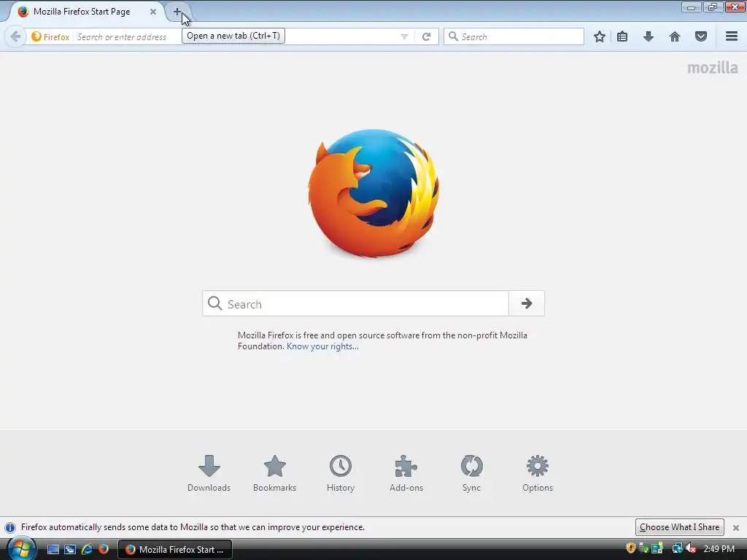747x560 pixels.
Task: Open a new tab with plus button
Action: point(177,12)
